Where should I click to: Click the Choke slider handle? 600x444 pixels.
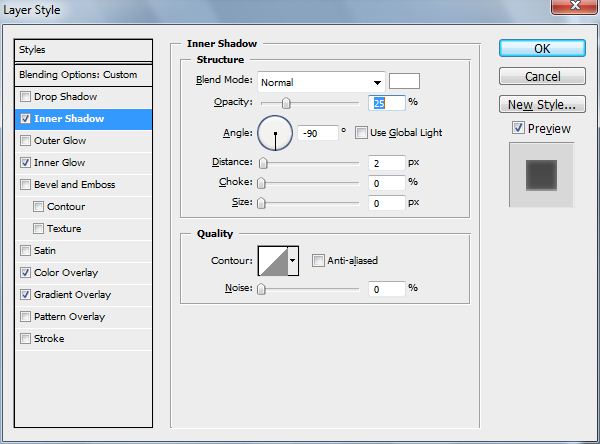pos(261,183)
